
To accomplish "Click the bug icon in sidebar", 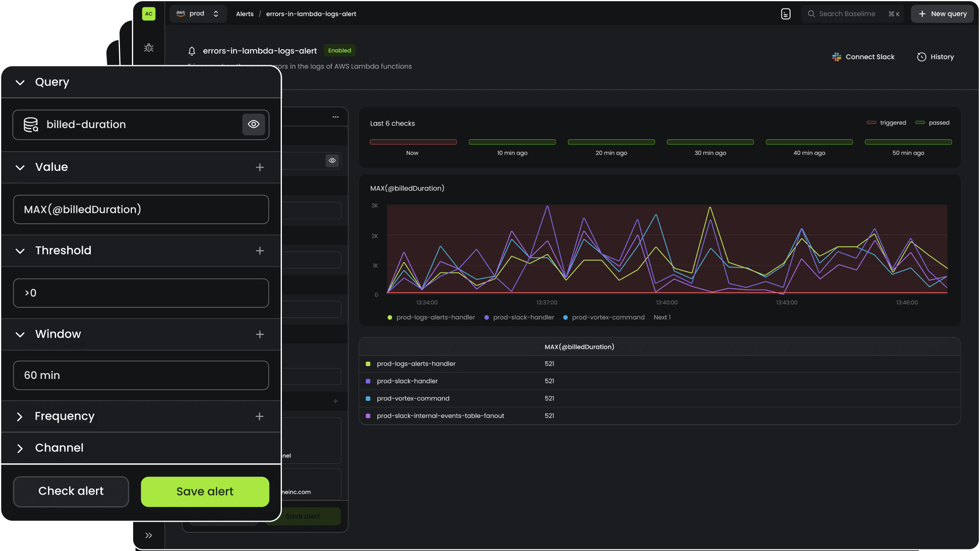I will (x=149, y=48).
